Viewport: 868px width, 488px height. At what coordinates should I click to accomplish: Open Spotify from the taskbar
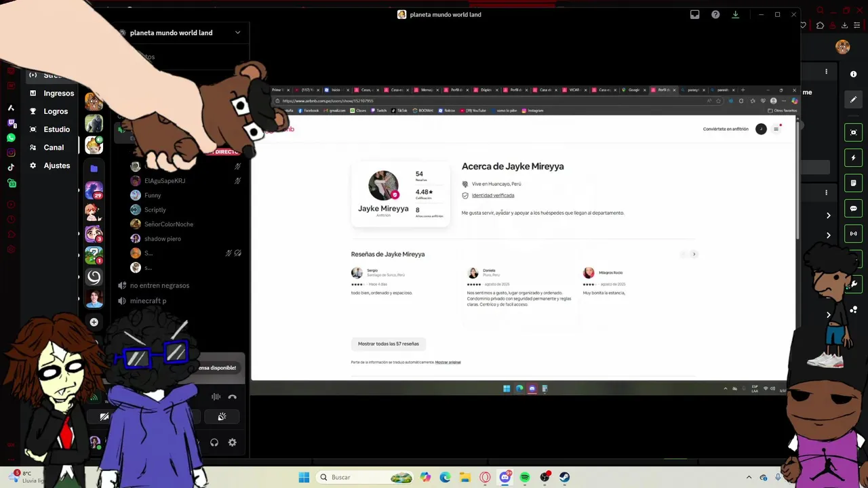pos(525,477)
